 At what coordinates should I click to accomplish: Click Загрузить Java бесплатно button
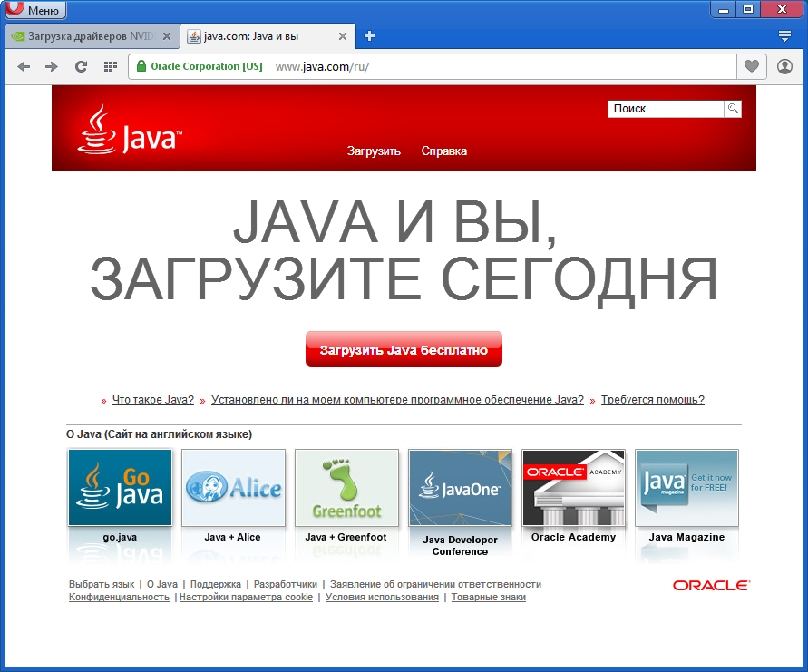click(x=404, y=349)
